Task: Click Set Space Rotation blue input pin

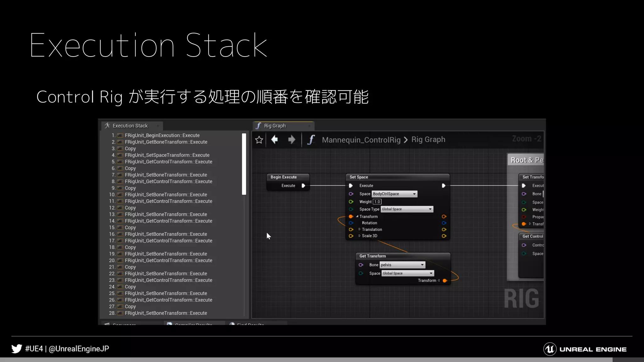Action: [x=351, y=223]
